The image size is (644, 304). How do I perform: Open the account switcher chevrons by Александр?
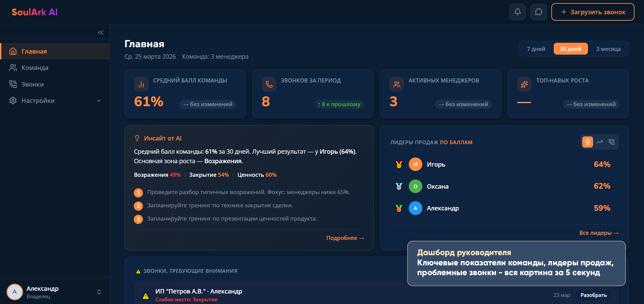click(99, 292)
